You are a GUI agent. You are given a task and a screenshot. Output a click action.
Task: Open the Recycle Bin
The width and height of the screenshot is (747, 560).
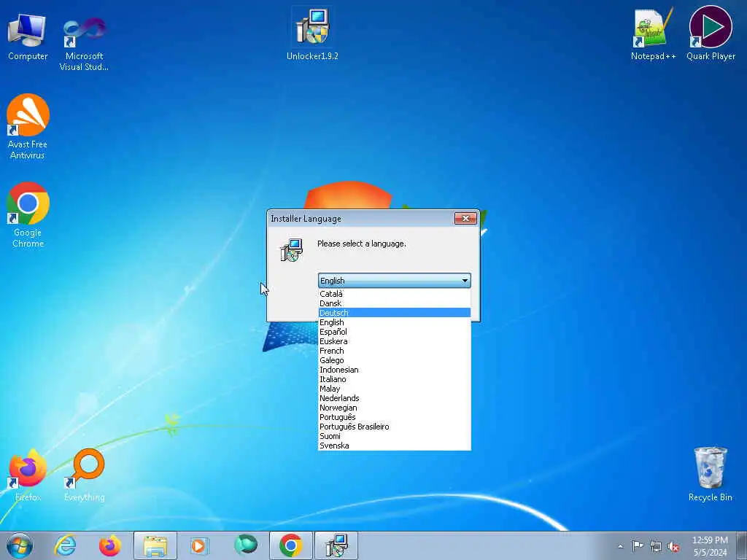click(x=710, y=474)
